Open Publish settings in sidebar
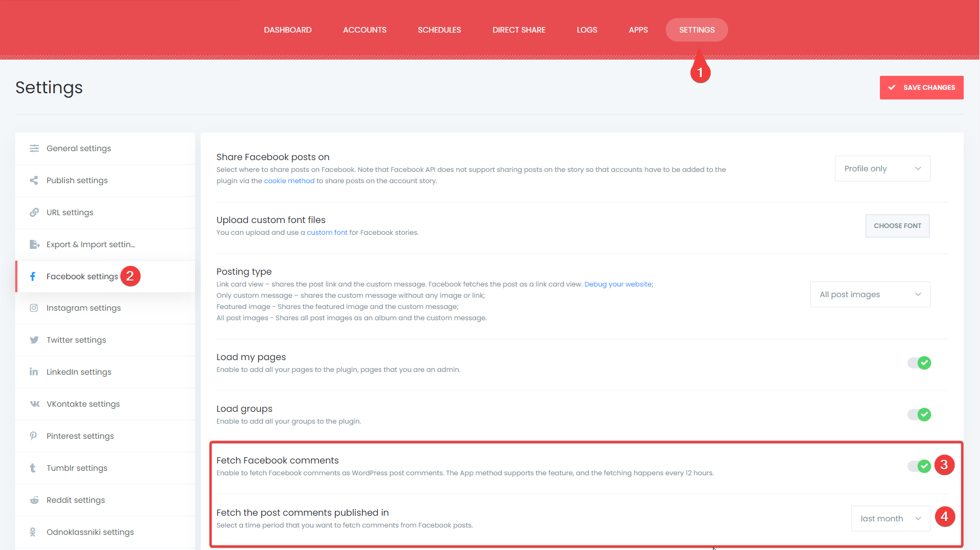980x550 pixels. tap(105, 180)
